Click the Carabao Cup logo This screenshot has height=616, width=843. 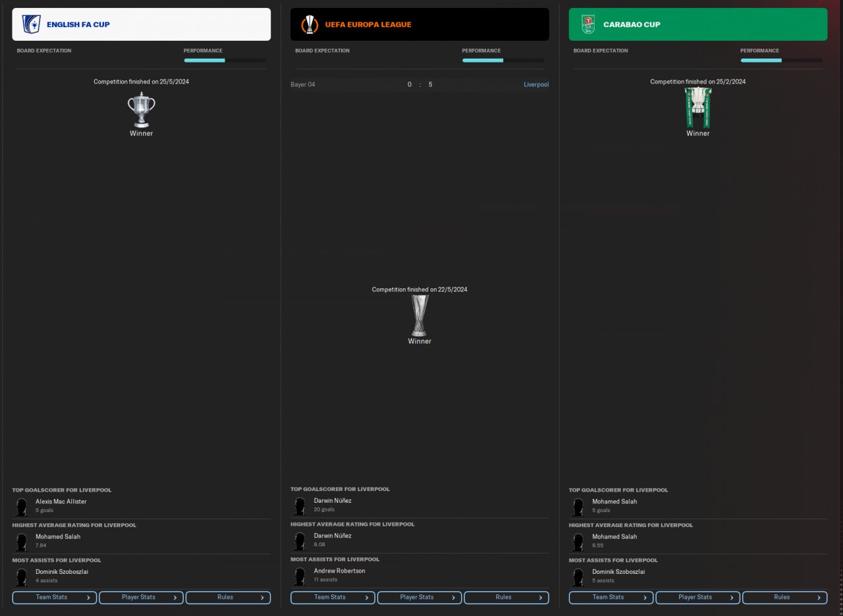point(587,24)
